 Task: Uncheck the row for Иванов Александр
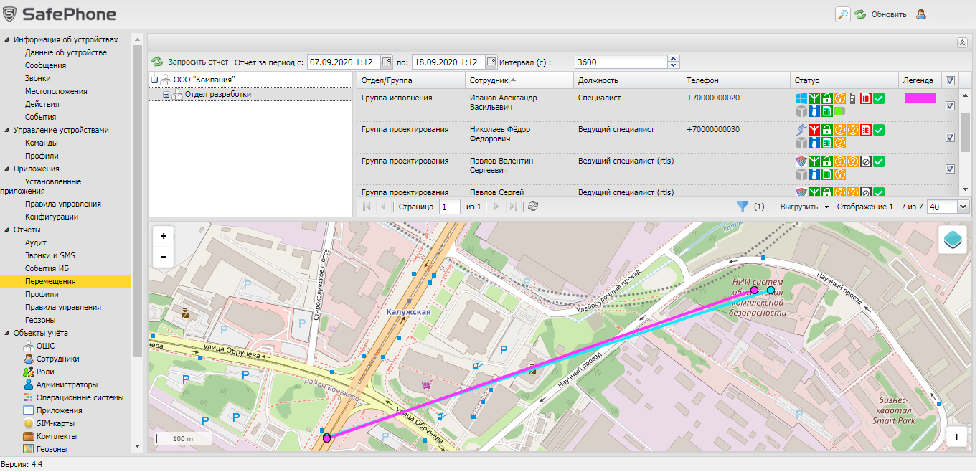pos(950,105)
